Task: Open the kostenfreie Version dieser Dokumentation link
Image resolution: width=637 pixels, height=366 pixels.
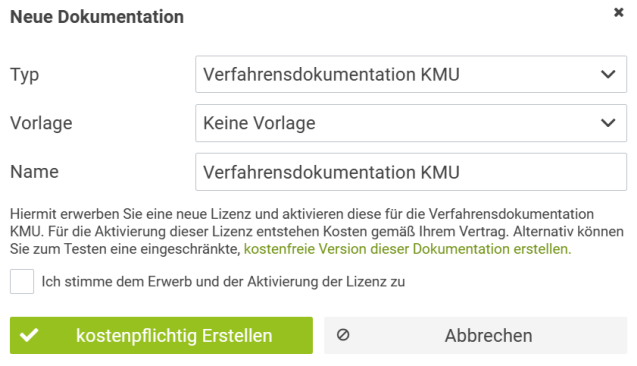Action: click(407, 249)
